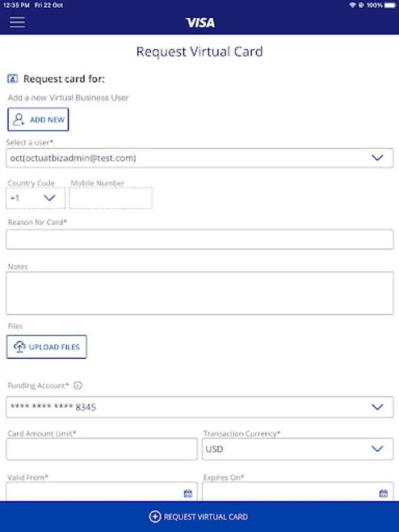Open the hamburger navigation menu
399x532 pixels.
(17, 22)
